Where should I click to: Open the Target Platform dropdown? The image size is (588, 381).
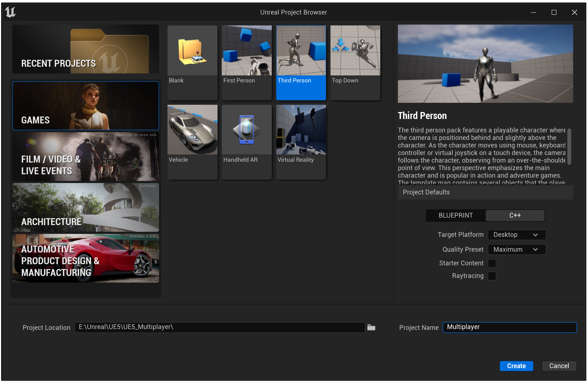pos(516,235)
